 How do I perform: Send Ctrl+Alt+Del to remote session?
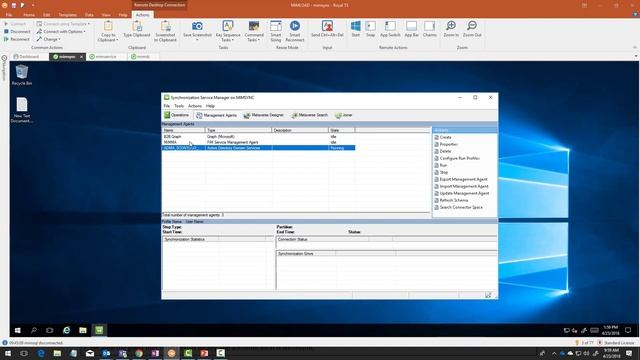point(327,29)
